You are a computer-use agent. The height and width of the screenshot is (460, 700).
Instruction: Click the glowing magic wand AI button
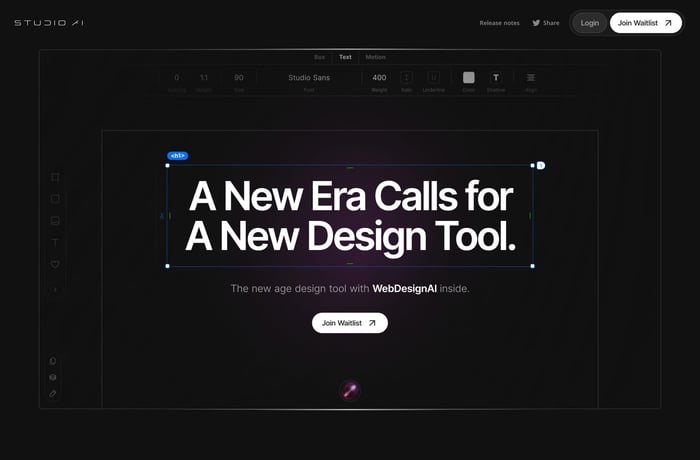click(350, 391)
